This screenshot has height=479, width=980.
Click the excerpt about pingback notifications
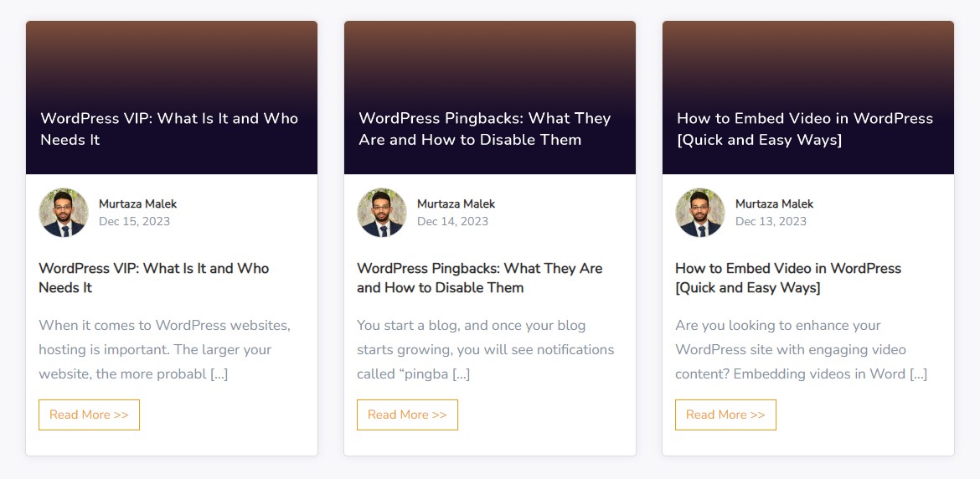[485, 349]
